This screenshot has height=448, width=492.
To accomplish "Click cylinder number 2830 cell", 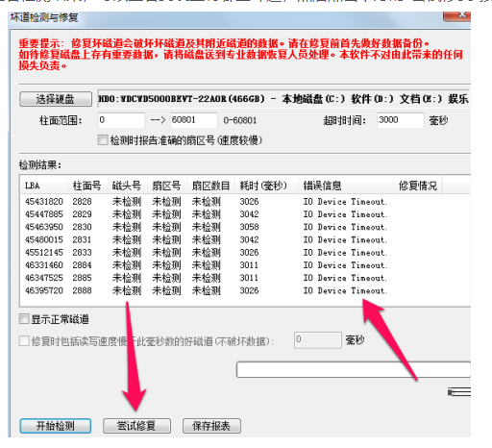I will [82, 227].
